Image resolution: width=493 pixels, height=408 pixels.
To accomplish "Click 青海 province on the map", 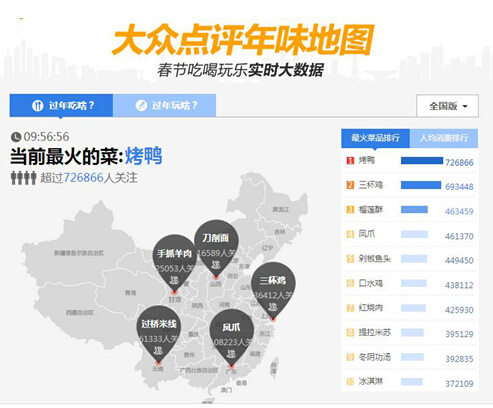I will tap(130, 293).
